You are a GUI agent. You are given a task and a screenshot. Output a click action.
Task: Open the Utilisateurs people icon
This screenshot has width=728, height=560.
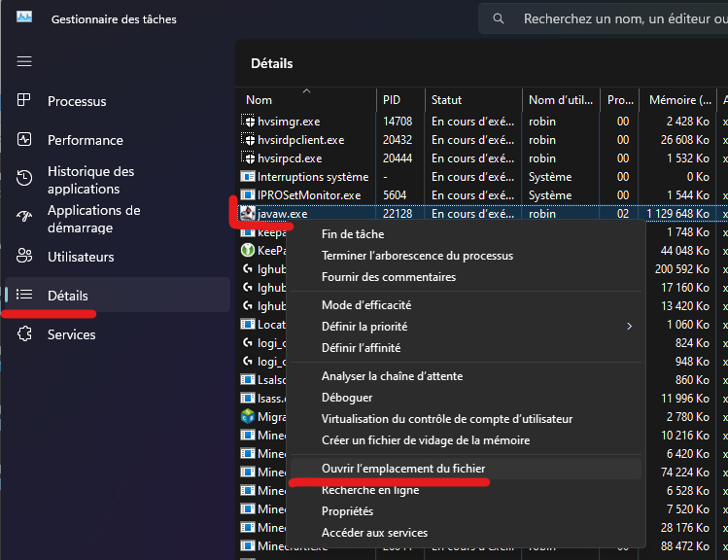pyautogui.click(x=24, y=256)
